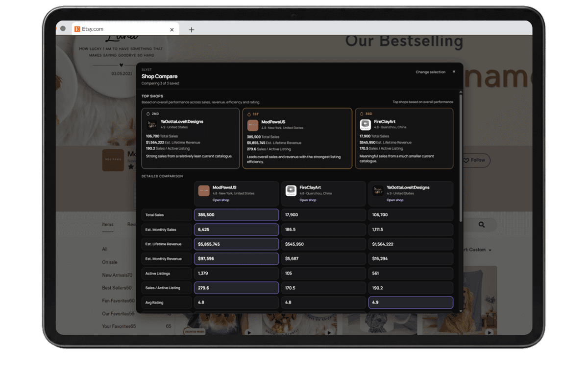Click ModPawsUS total sales cell 385,500
588x372 pixels.
coord(237,215)
